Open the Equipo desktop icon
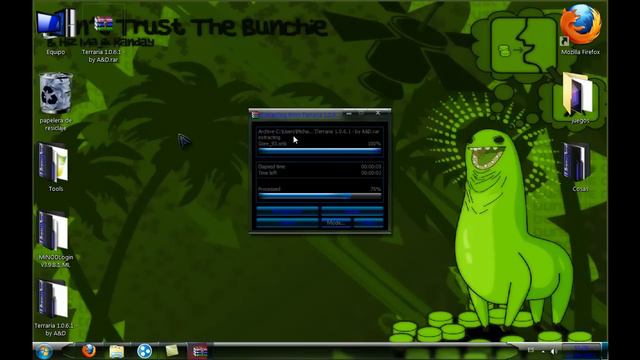Viewport: 640px width, 360px height. [56, 31]
